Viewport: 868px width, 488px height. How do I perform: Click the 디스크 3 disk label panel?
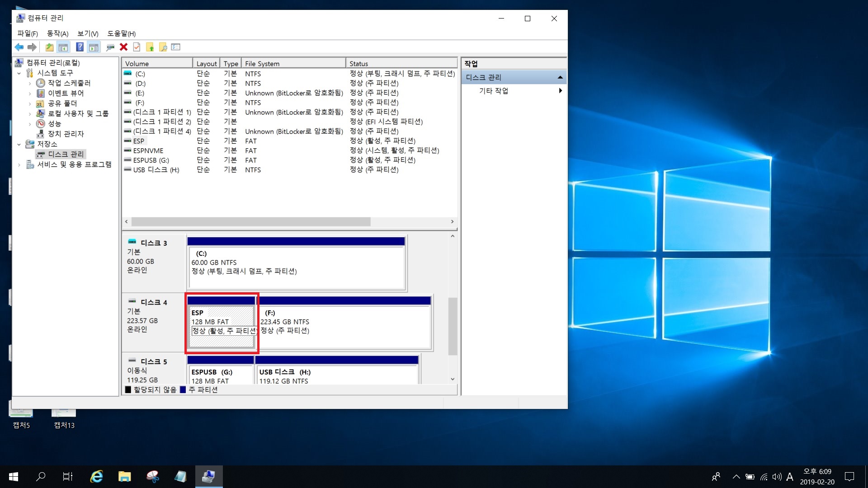[154, 263]
